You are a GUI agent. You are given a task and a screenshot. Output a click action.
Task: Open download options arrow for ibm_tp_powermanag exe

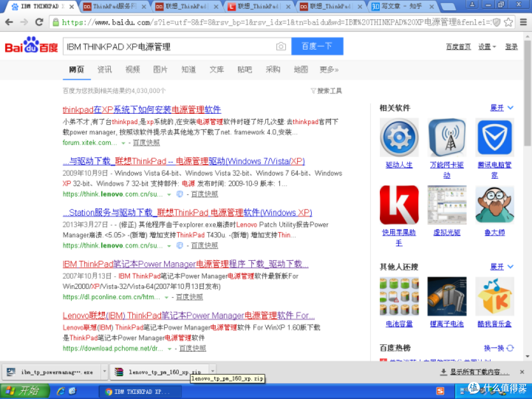click(x=104, y=372)
